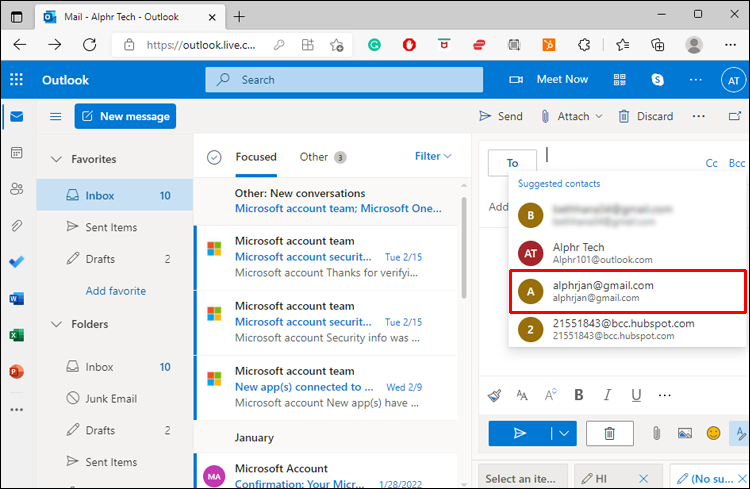The image size is (750, 489).
Task: Collapse the Favorites section
Action: click(56, 159)
